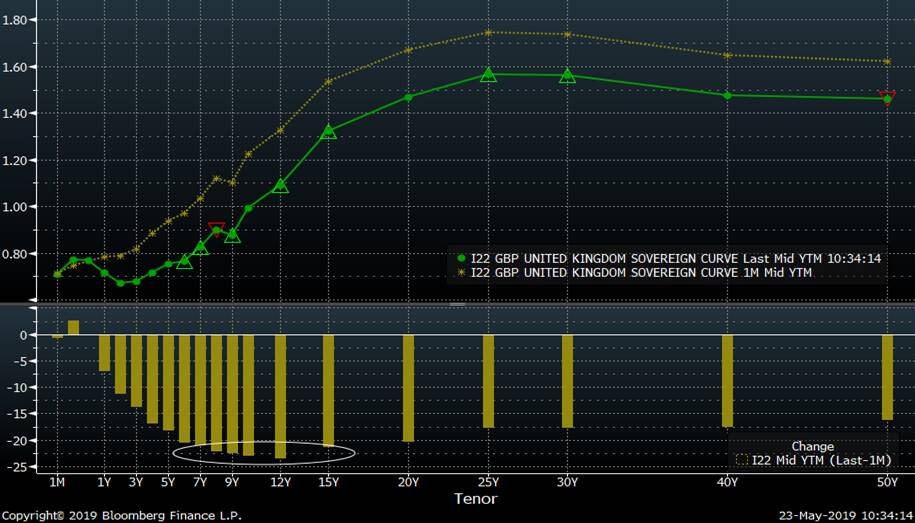Select the 40Y point on dotted 1M curve
This screenshot has height=523, width=915.
(x=728, y=55)
